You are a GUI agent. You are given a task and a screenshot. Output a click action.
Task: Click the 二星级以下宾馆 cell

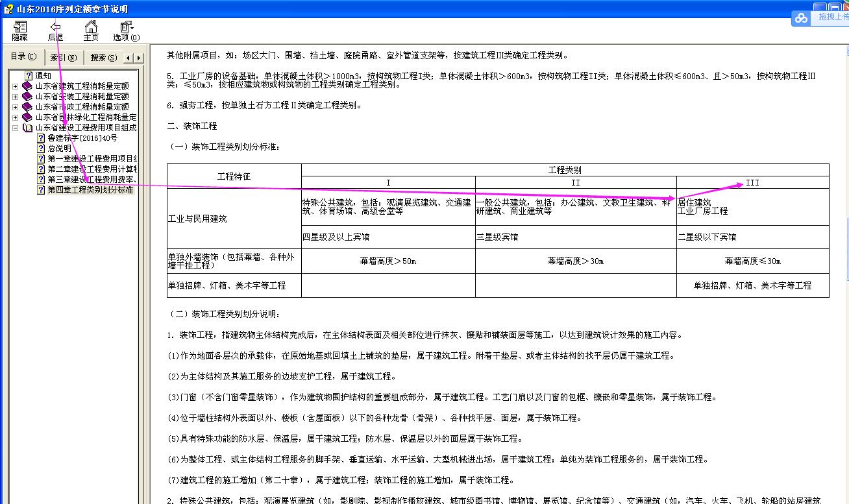[x=752, y=237]
